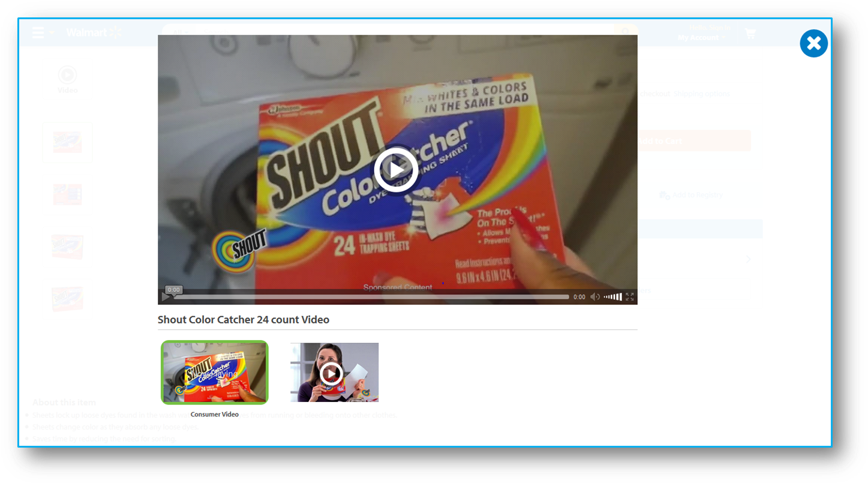Open the cart icon in the dimmed header
Image resolution: width=868 pixels, height=483 pixels.
coord(750,34)
